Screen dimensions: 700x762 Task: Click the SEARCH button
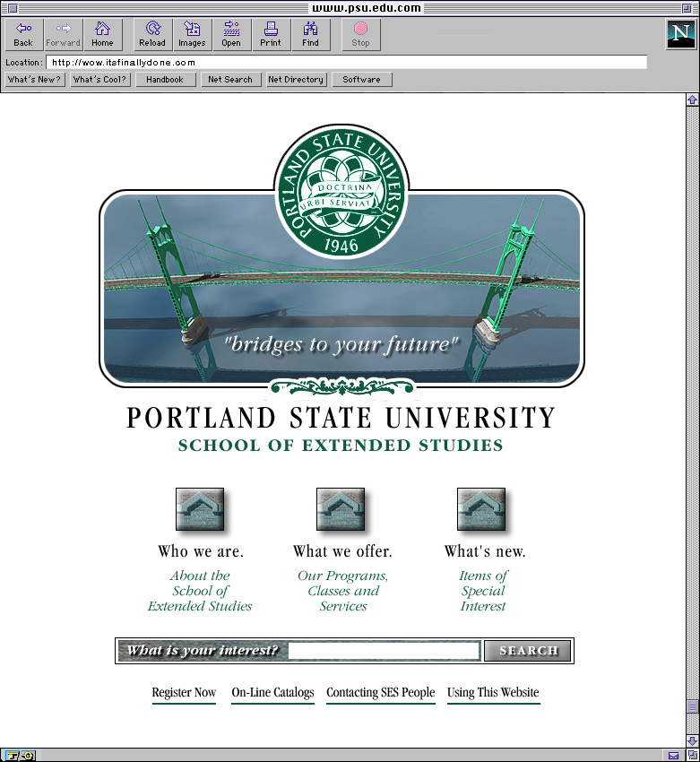pyautogui.click(x=528, y=651)
